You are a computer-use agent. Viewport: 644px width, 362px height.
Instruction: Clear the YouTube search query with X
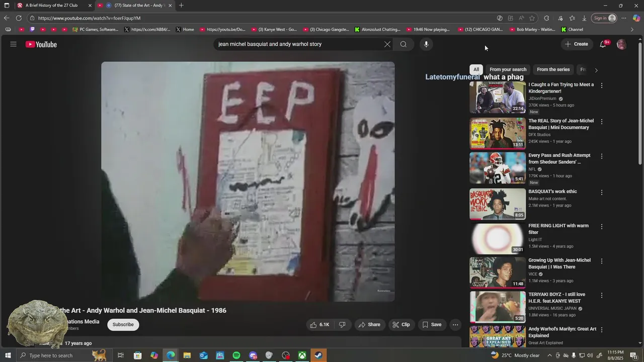pos(387,44)
